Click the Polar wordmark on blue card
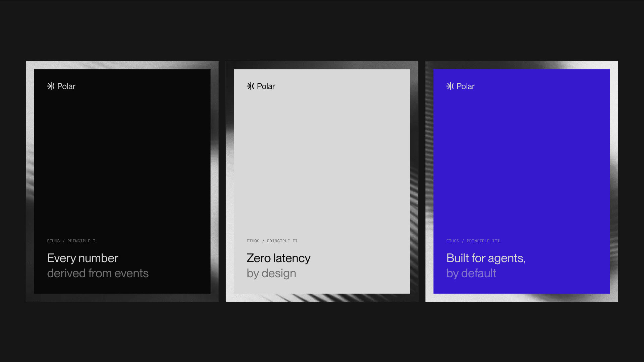Viewport: 644px width, 362px height. 466,86
